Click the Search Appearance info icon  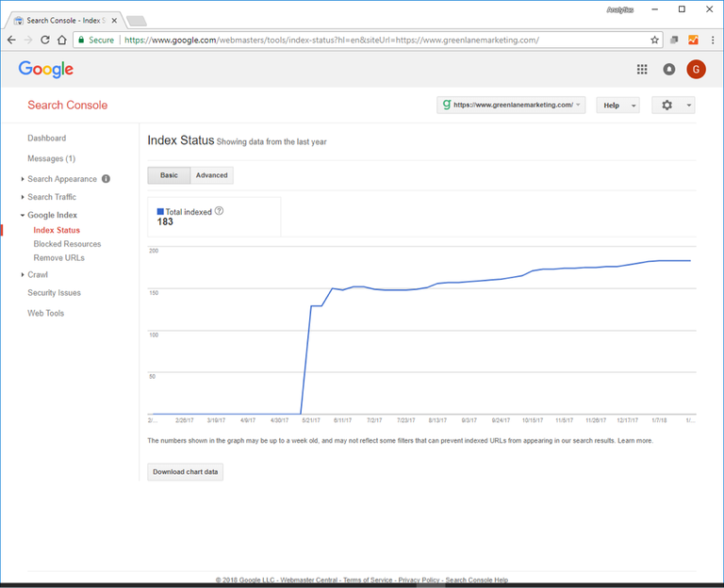pos(106,179)
